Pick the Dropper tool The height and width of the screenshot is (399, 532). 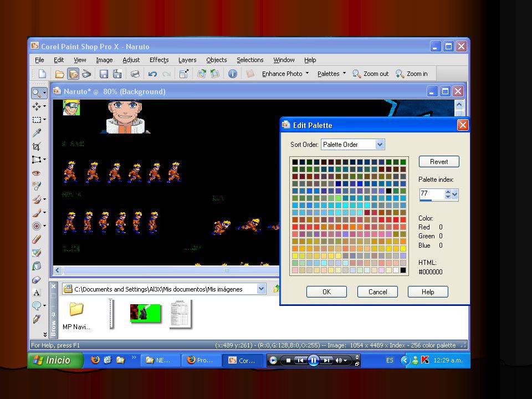(37, 132)
